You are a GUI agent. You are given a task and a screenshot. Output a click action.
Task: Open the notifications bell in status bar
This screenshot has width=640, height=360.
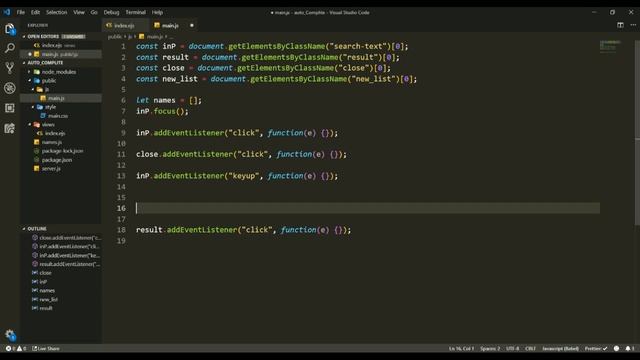(x=629, y=349)
